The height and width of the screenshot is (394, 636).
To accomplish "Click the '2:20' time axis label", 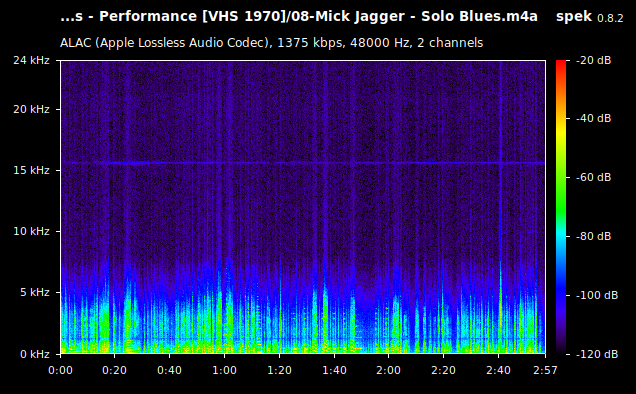I will click(443, 370).
